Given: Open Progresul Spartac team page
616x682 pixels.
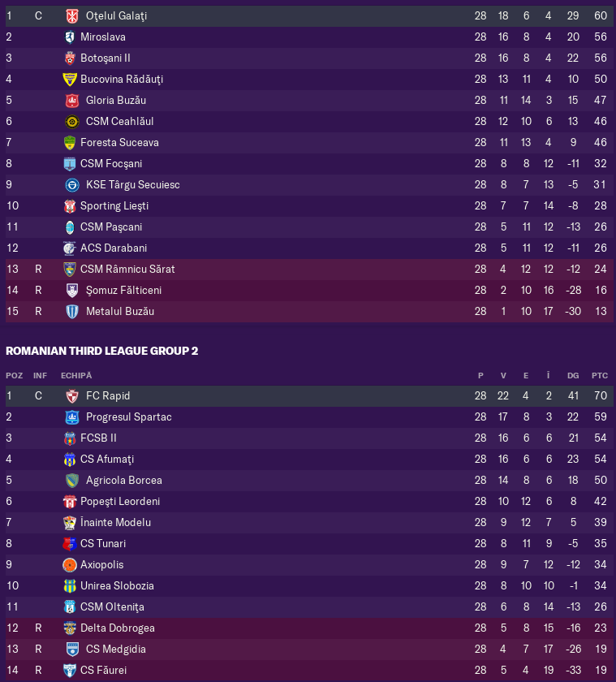Looking at the screenshot, I should [x=129, y=417].
